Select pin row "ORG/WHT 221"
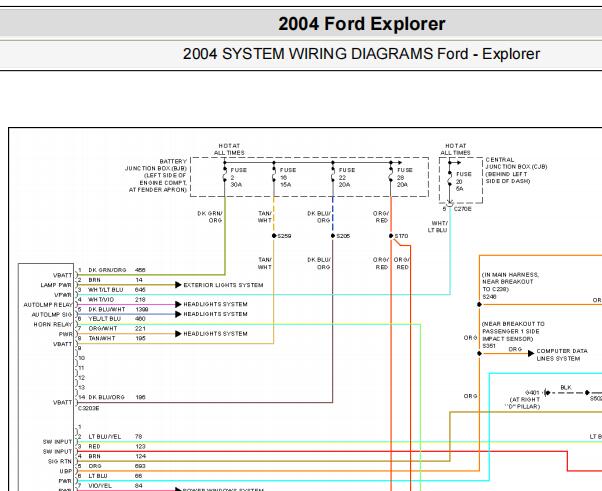 [x=117, y=329]
